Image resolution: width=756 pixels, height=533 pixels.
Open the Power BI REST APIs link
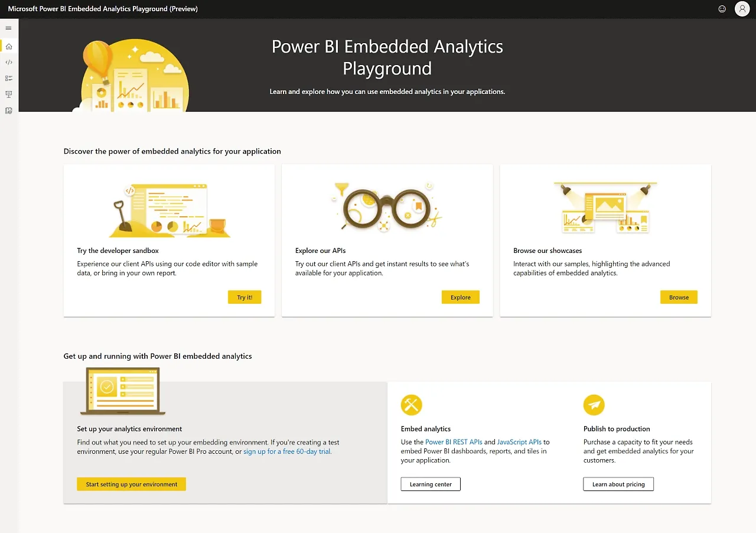(454, 442)
